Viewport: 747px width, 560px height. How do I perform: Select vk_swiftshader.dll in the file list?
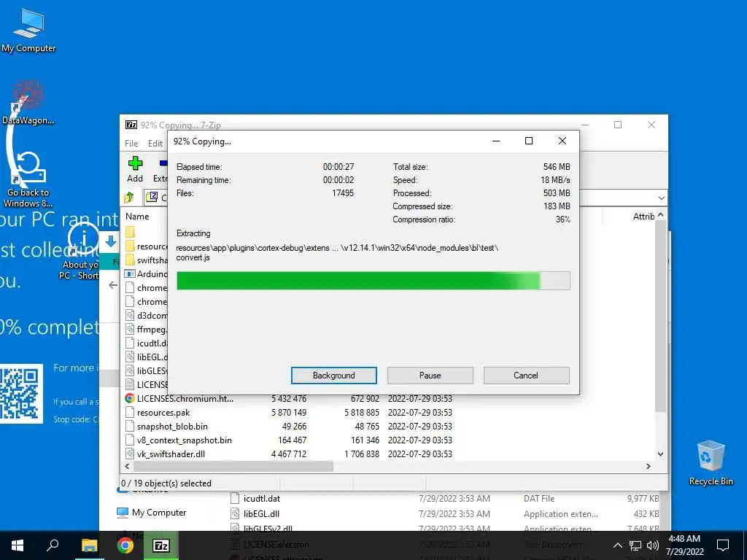[171, 454]
